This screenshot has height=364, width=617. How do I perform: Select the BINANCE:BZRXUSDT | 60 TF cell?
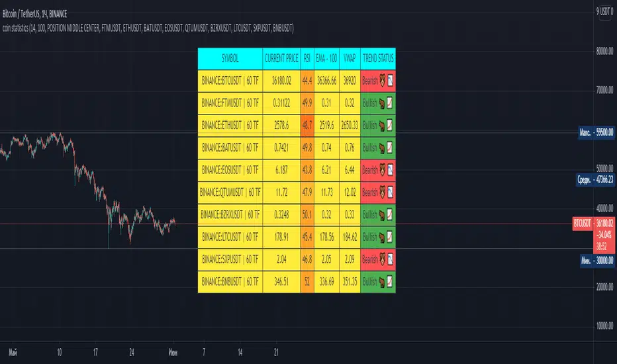click(x=230, y=215)
